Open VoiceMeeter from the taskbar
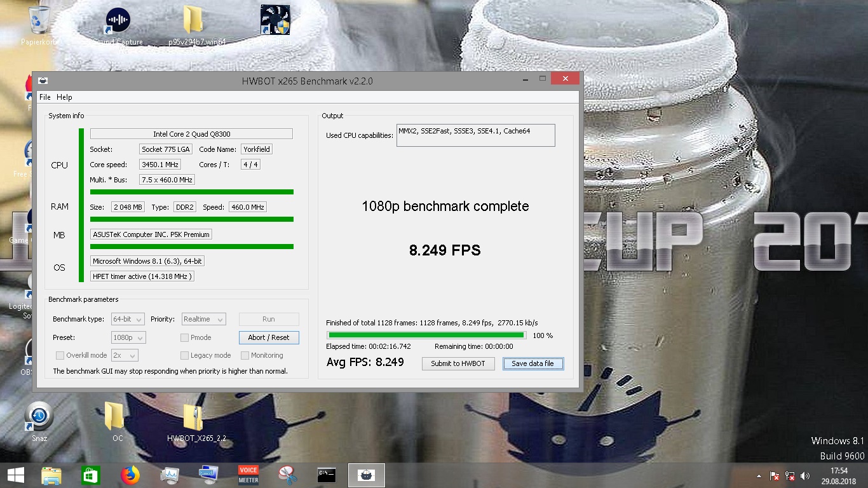The height and width of the screenshot is (488, 868). pyautogui.click(x=248, y=475)
